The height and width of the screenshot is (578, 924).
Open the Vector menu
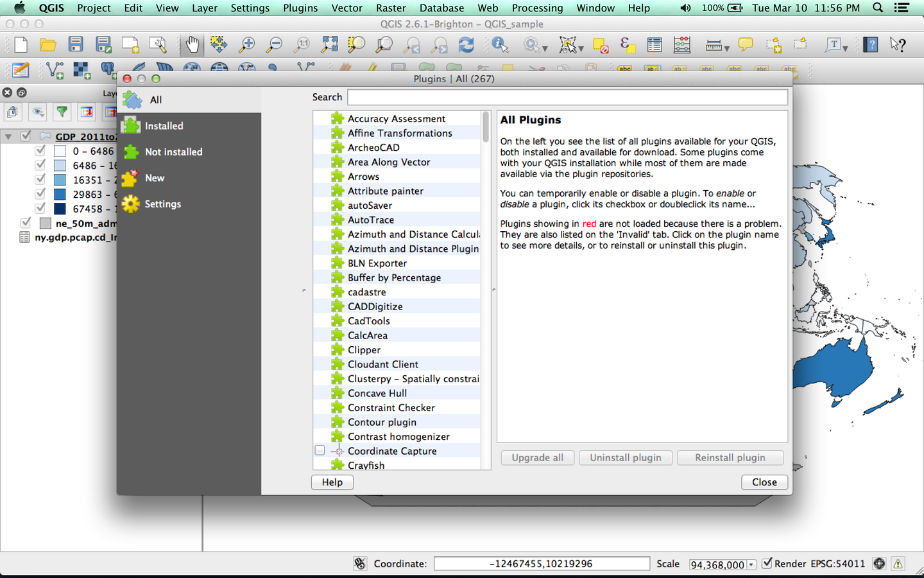coord(347,8)
